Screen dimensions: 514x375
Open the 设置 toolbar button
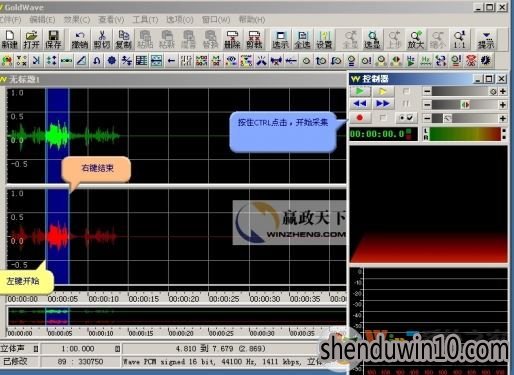324,39
